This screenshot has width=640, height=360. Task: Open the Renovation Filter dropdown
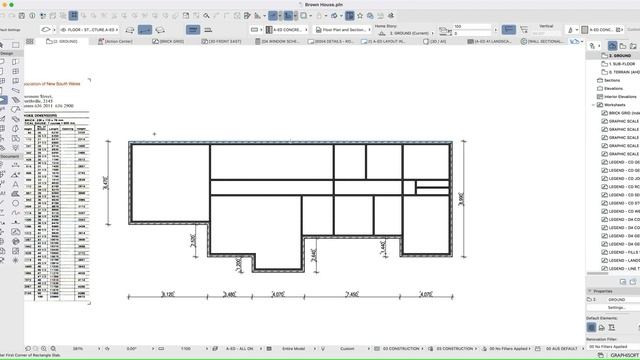pyautogui.click(x=614, y=347)
